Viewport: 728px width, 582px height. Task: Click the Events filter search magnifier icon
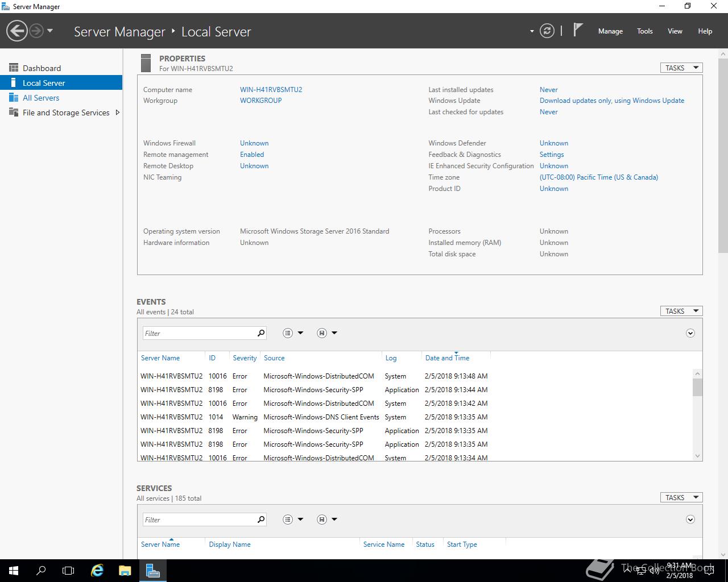pos(261,333)
